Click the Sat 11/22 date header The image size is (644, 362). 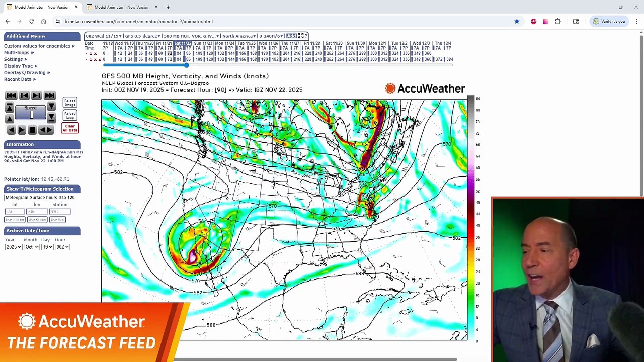click(183, 43)
